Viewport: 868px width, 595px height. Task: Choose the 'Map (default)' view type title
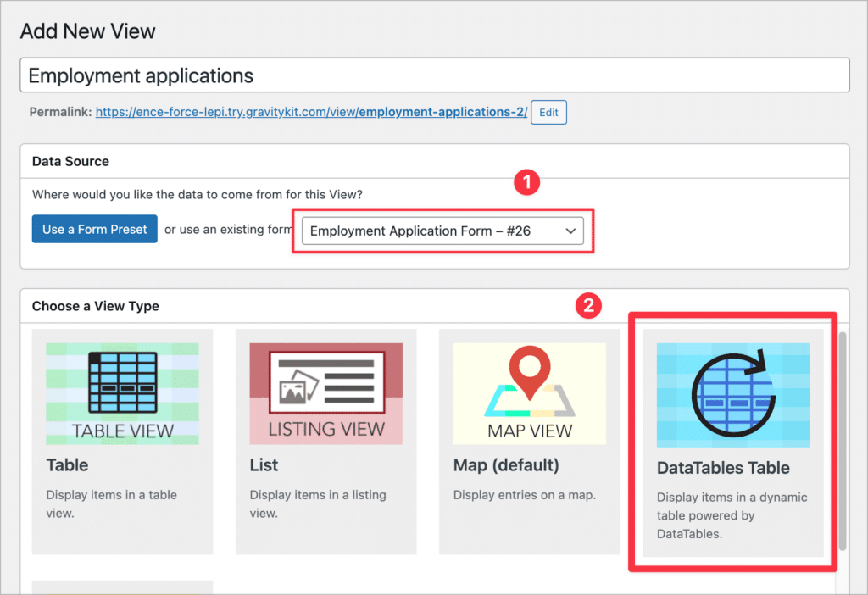click(x=506, y=465)
